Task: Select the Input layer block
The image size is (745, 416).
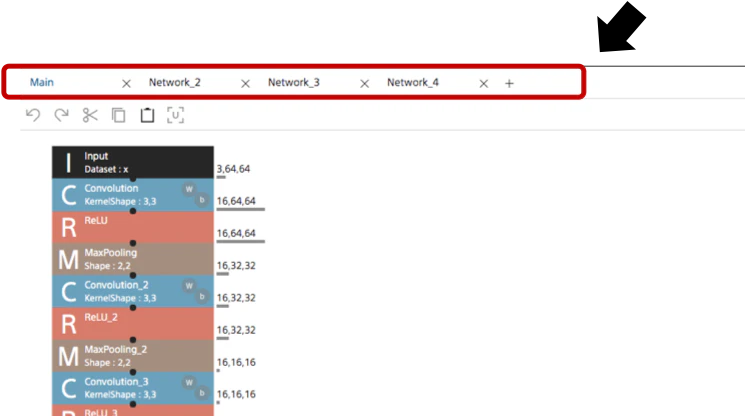Action: click(133, 162)
